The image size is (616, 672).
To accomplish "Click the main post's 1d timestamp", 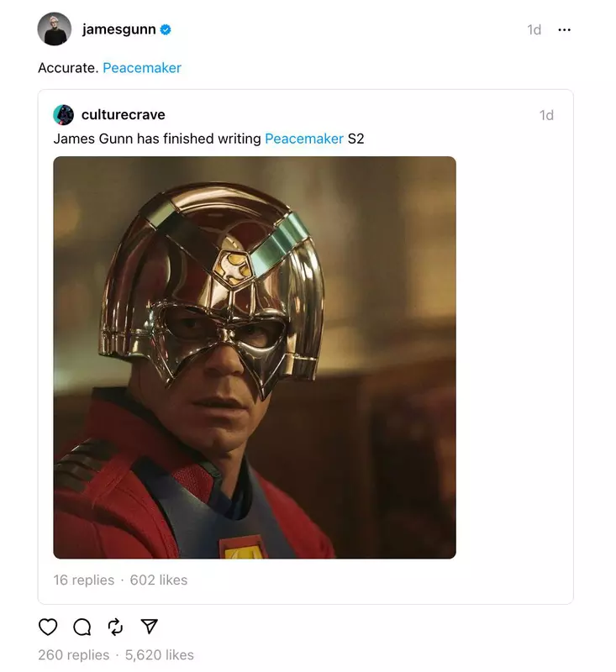I will point(534,30).
